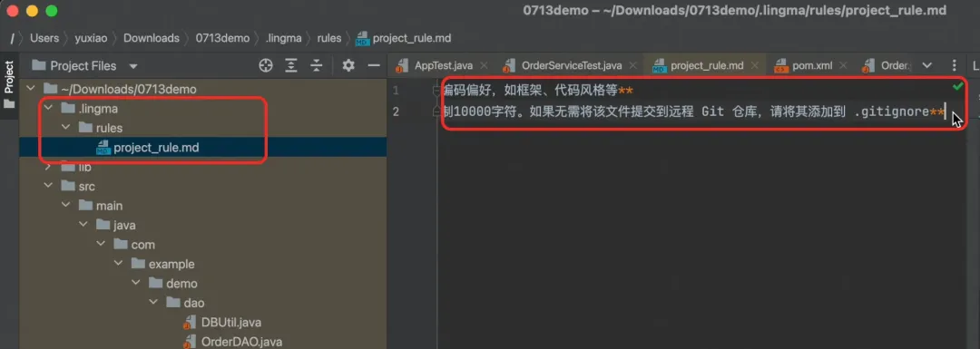Click Downloads in the breadcrumb path
Viewport: 980px width, 349px height.
(152, 38)
